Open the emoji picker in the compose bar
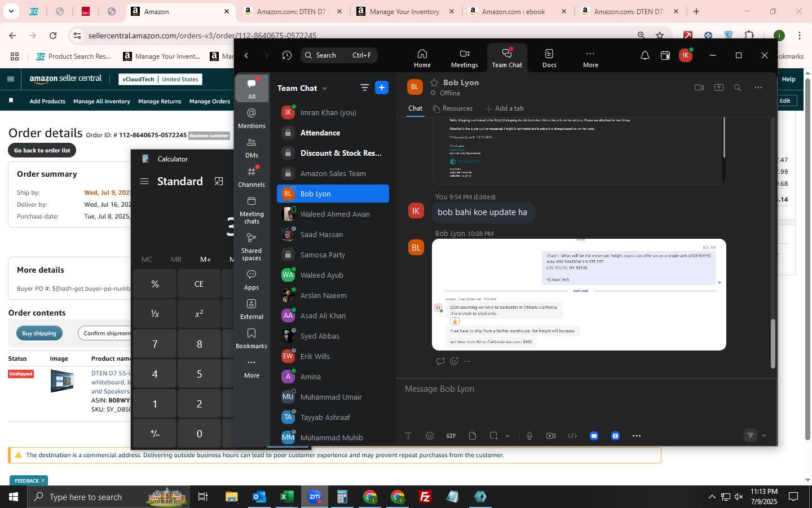Screen dimensions: 812x508 (430, 436)
